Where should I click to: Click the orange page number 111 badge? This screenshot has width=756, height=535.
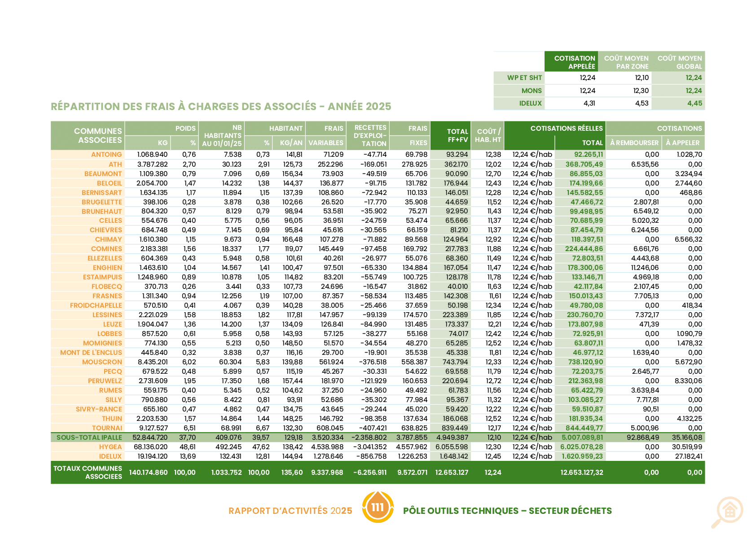378,507
